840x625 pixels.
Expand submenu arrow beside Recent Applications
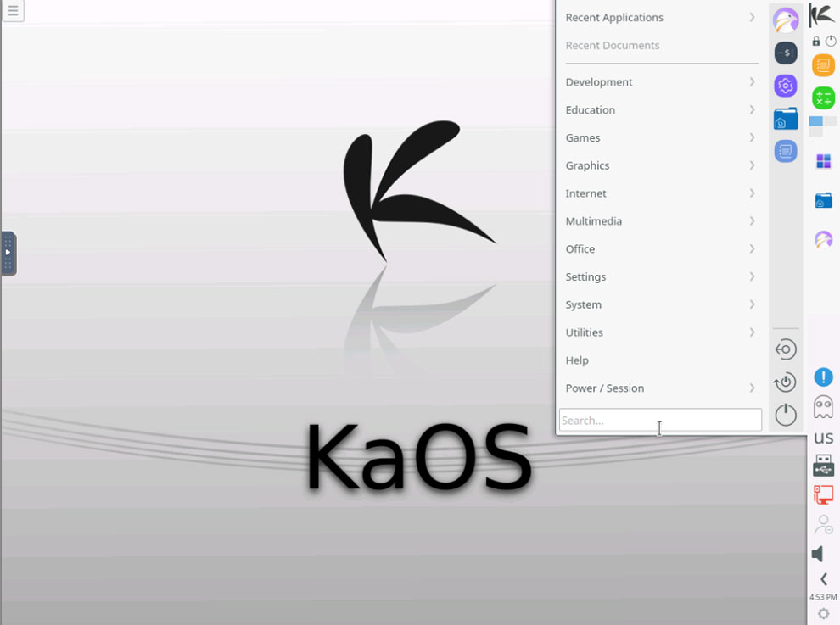click(752, 17)
